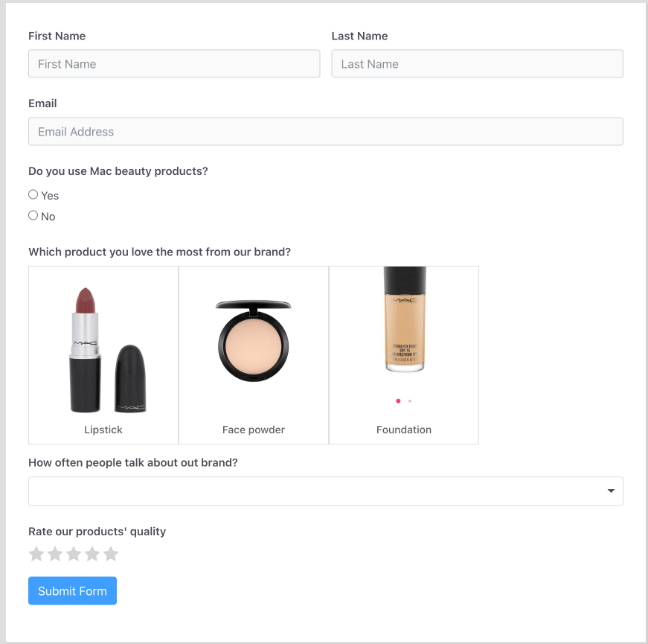Rate quality four stars
This screenshot has height=644, width=648.
92,554
